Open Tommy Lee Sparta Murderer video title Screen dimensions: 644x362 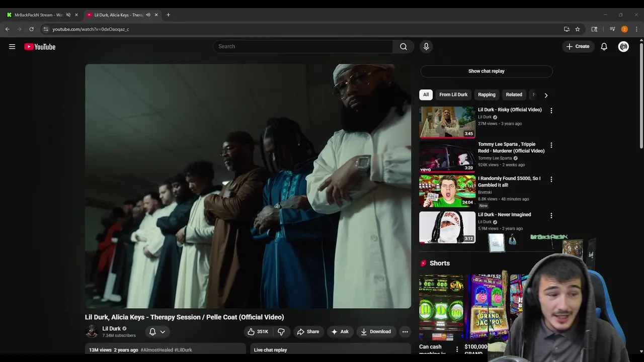click(511, 147)
